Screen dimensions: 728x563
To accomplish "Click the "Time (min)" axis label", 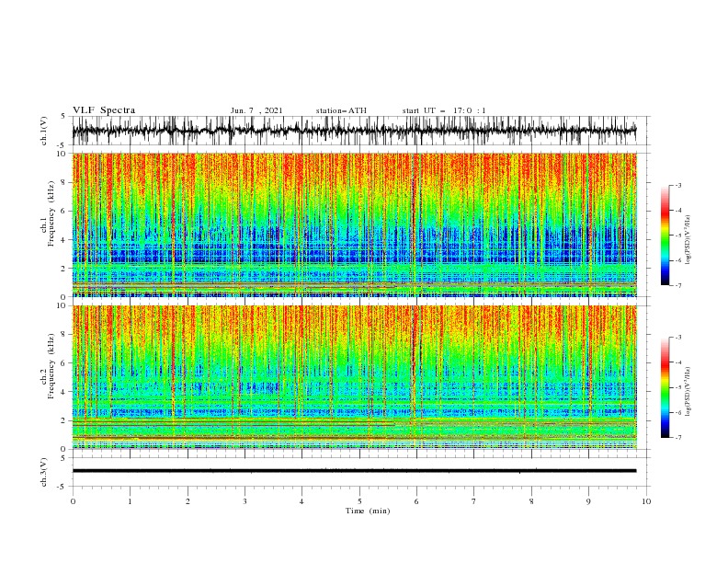I will pos(368,511).
